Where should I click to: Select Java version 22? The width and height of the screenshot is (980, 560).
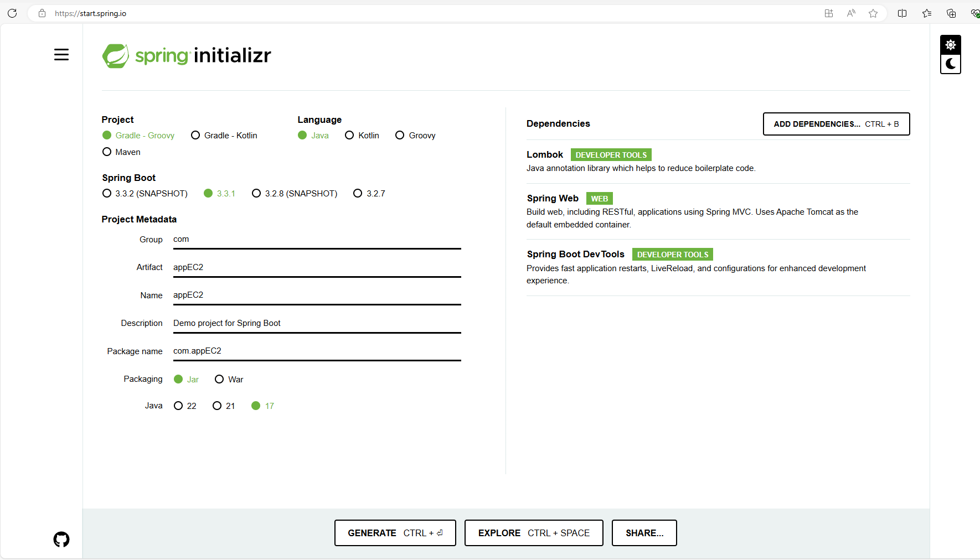pos(185,406)
